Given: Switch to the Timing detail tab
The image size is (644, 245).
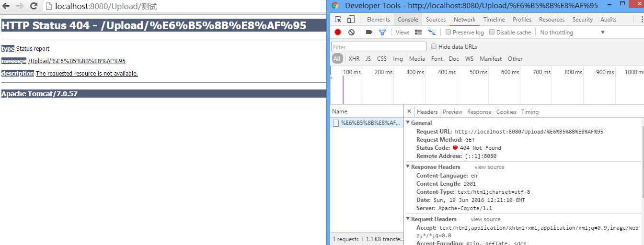Looking at the screenshot, I should pyautogui.click(x=530, y=111).
